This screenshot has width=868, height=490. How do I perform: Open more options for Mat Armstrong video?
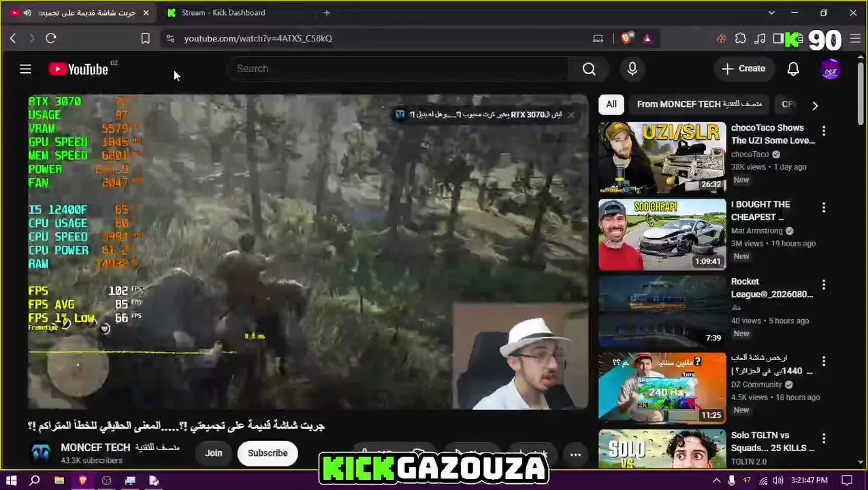tap(824, 208)
